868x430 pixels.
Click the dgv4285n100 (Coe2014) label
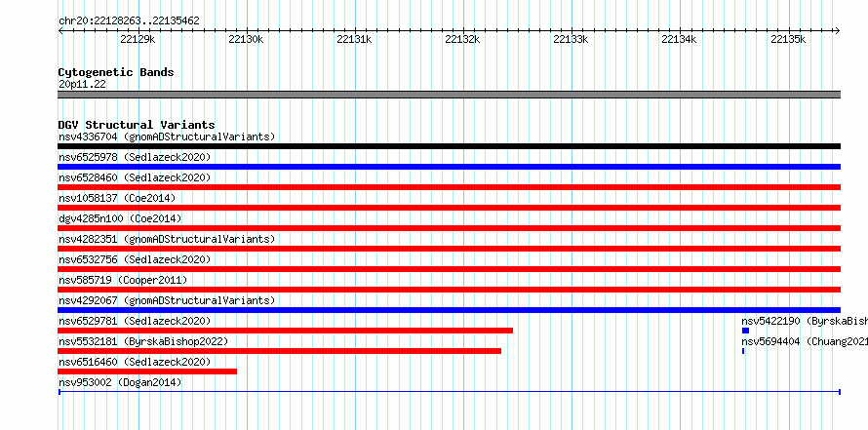120,218
